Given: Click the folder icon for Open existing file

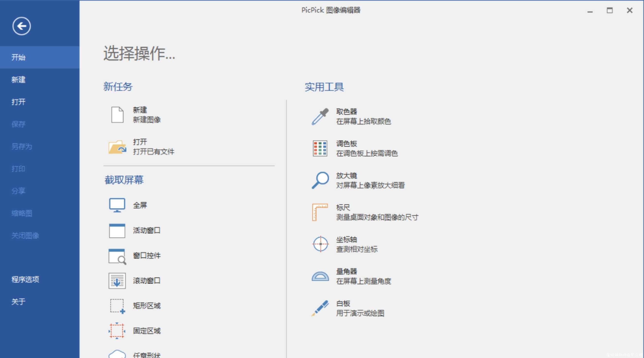Looking at the screenshot, I should coord(117,147).
